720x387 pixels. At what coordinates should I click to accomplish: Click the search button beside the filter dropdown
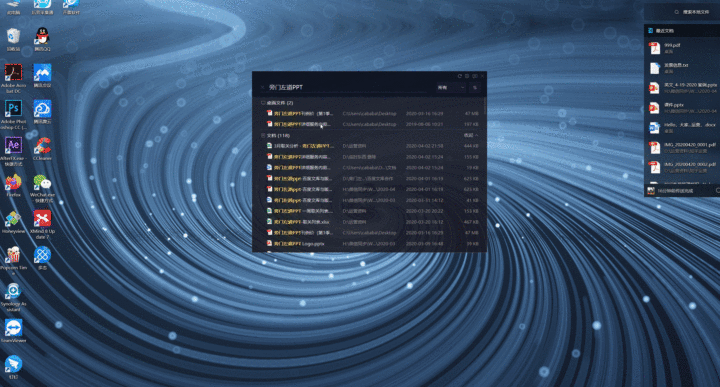[x=475, y=87]
